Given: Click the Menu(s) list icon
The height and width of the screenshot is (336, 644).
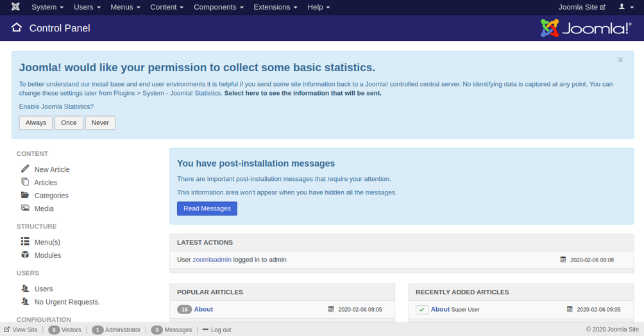Looking at the screenshot, I should point(25,241).
